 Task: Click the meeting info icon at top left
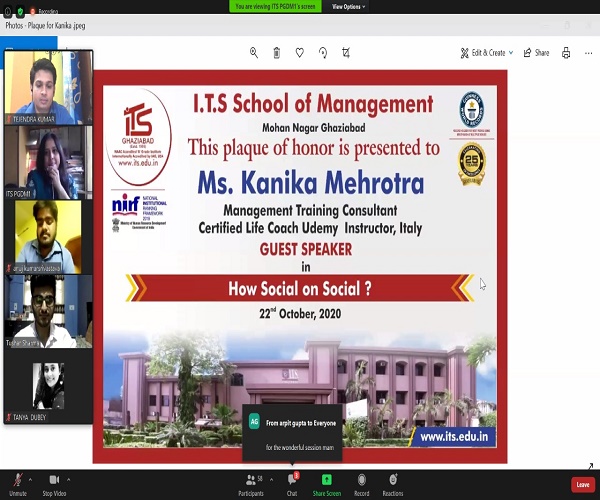click(x=8, y=11)
